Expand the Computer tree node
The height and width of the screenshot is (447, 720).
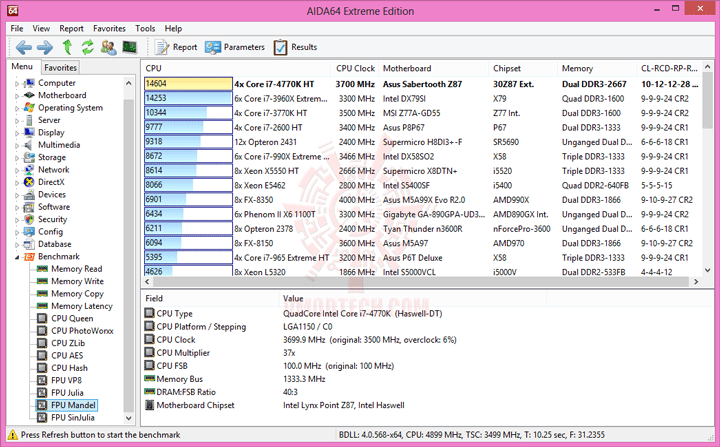coord(17,84)
